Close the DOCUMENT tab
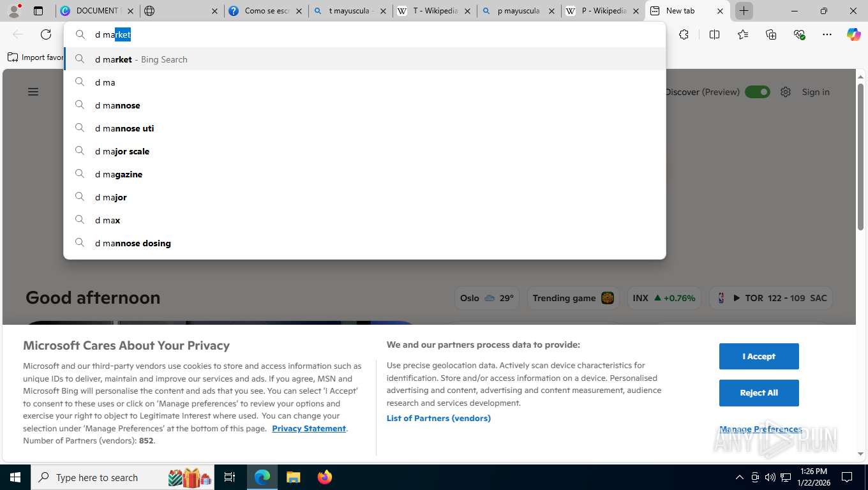The width and height of the screenshot is (868, 490). [x=130, y=11]
